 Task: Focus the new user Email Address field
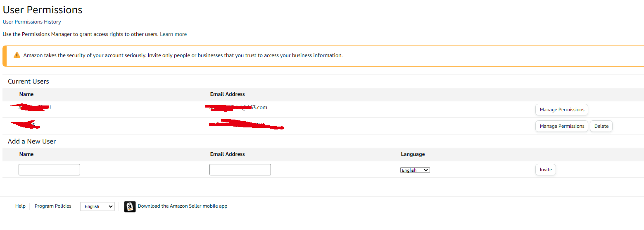point(240,170)
